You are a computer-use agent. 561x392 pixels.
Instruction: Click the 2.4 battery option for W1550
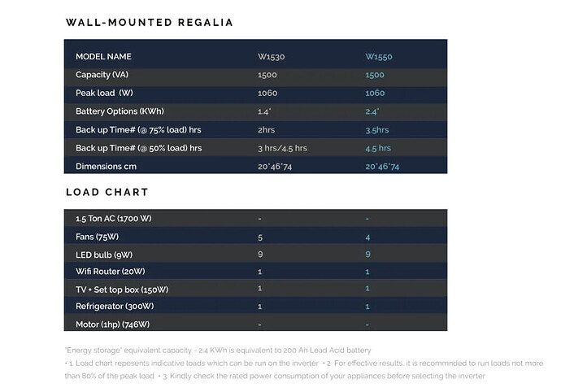tap(372, 111)
